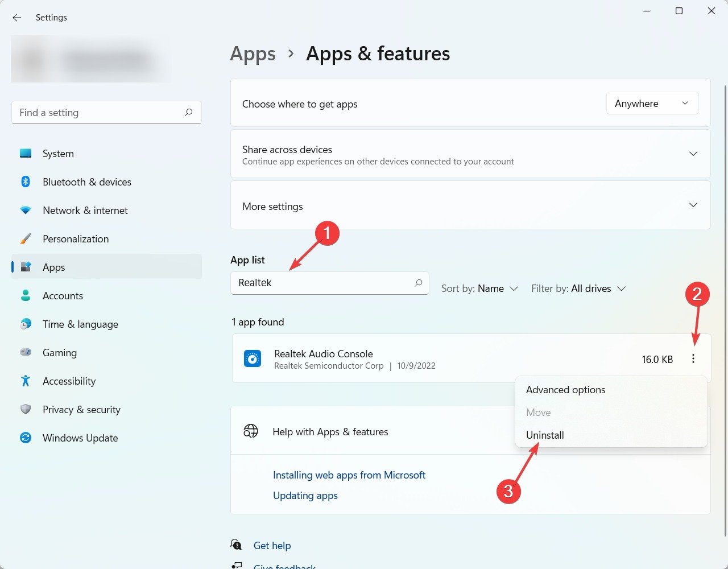The width and height of the screenshot is (728, 569).
Task: Close the Settings window
Action: 712,11
